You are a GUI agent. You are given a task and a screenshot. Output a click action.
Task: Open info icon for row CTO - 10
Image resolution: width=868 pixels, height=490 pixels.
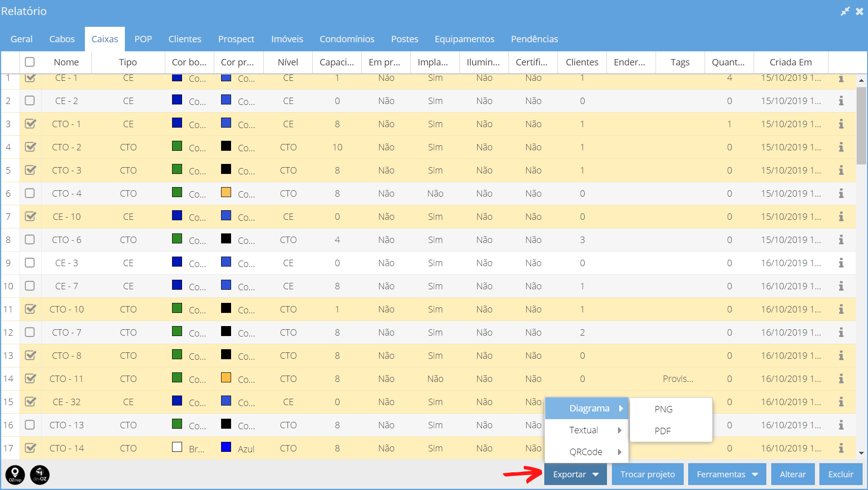tap(841, 309)
